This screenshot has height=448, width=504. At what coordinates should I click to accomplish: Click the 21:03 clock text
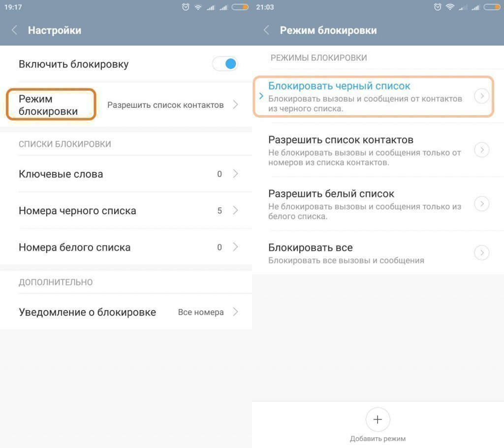coord(265,7)
